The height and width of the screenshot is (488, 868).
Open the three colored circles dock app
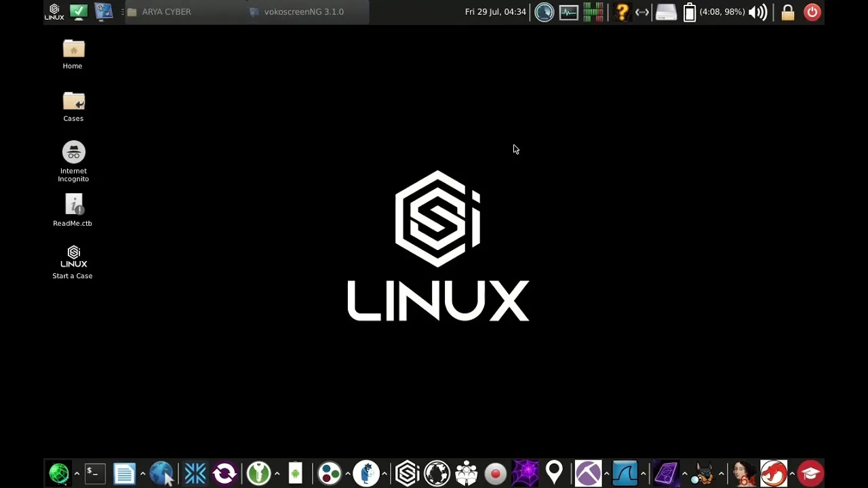[329, 473]
